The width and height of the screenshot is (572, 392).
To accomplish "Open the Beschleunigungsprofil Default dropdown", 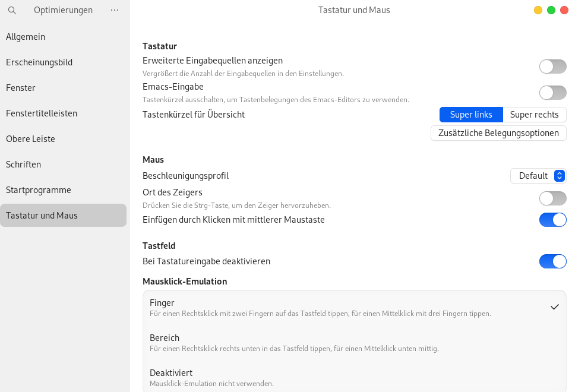I will pyautogui.click(x=538, y=176).
